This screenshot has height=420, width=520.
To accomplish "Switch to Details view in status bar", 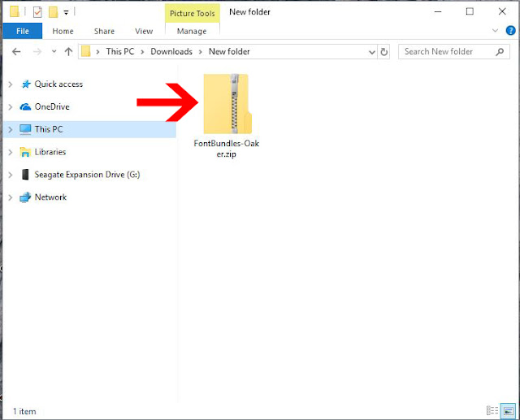I will tap(492, 411).
